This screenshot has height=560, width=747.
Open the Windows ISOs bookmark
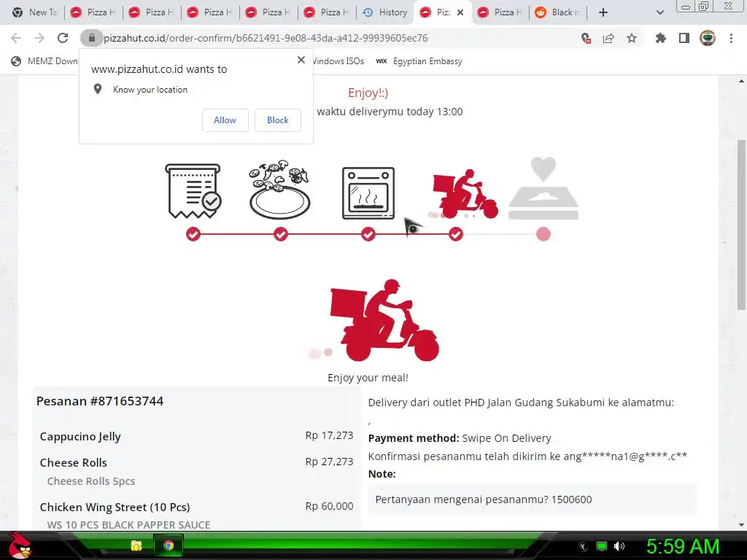point(338,61)
